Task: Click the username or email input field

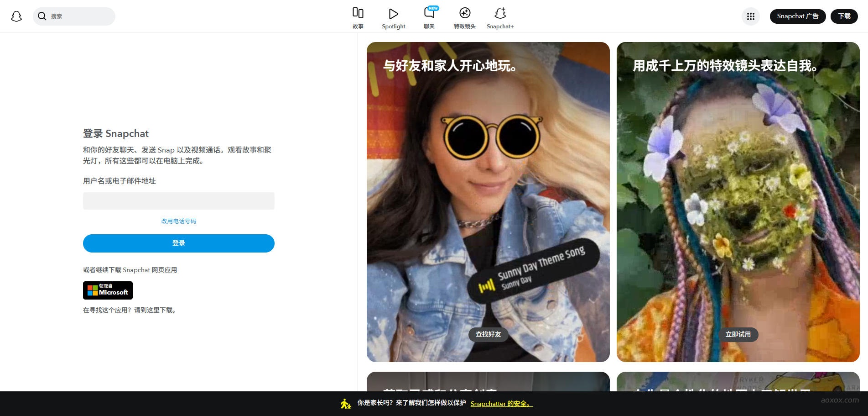Action: pos(179,201)
